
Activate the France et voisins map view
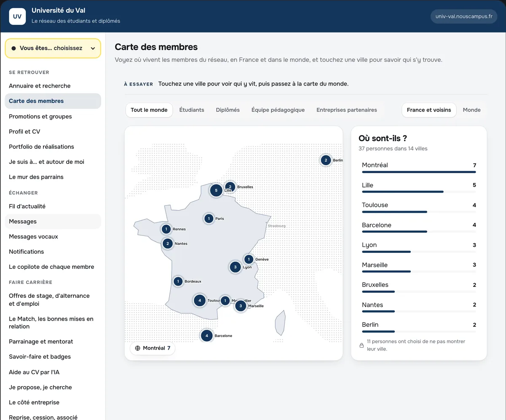pyautogui.click(x=429, y=110)
